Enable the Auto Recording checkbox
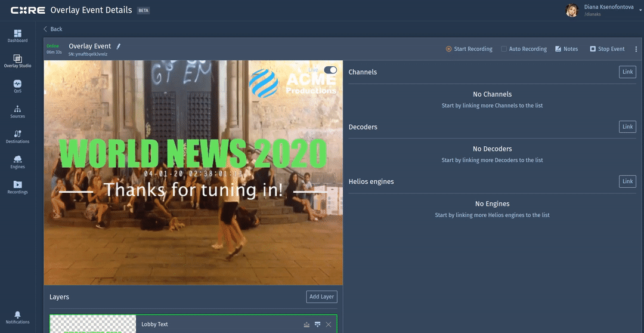Image resolution: width=644 pixels, height=333 pixels. [x=504, y=49]
